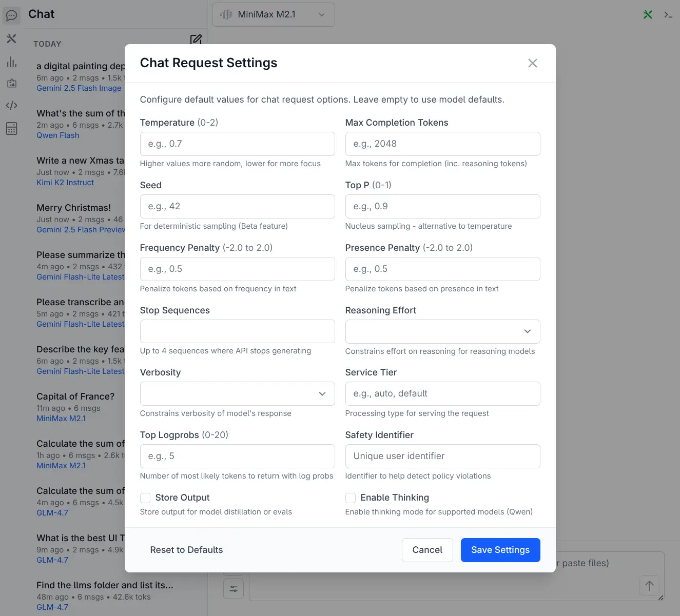Expand the Reasoning Effort dropdown
Image resolution: width=680 pixels, height=616 pixels.
[x=442, y=331]
